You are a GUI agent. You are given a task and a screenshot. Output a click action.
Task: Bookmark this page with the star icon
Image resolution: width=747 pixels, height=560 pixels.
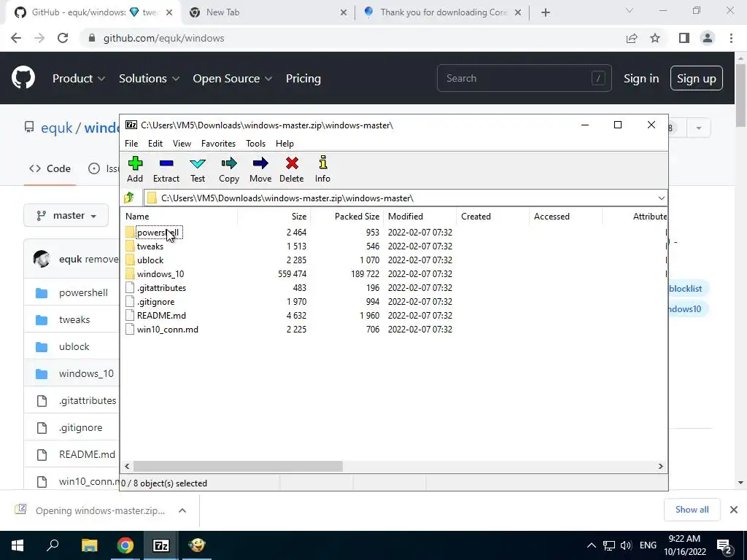pos(655,38)
